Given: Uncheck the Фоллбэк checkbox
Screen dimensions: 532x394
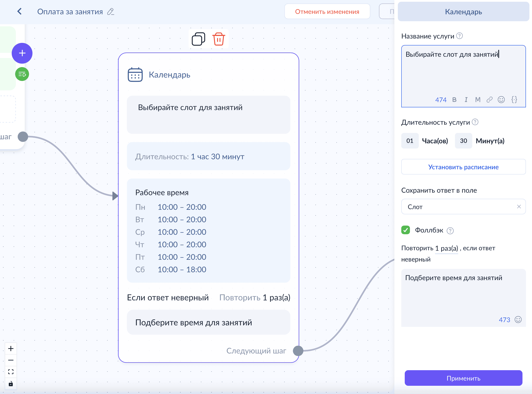Looking at the screenshot, I should click(x=406, y=230).
